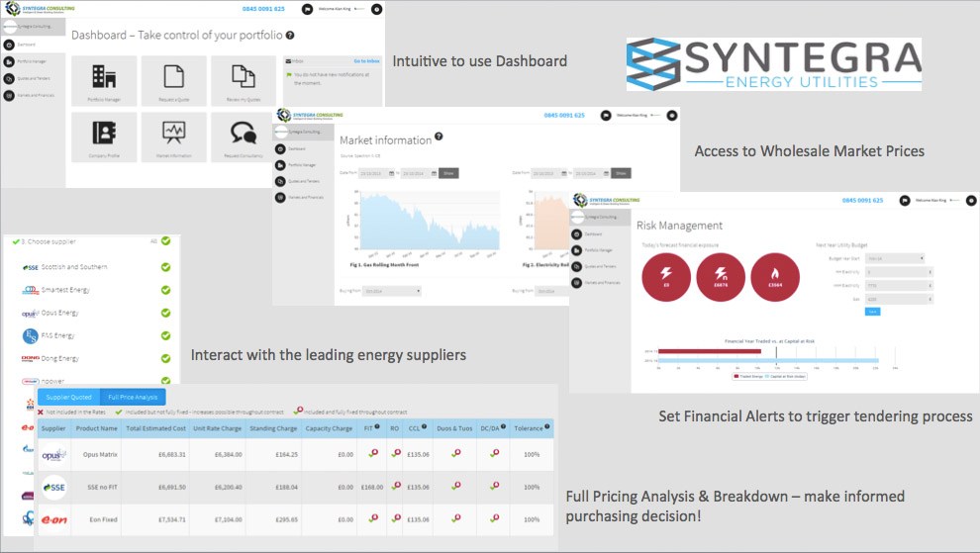
Task: Switch to Supplier Quoted tab
Action: coord(68,397)
